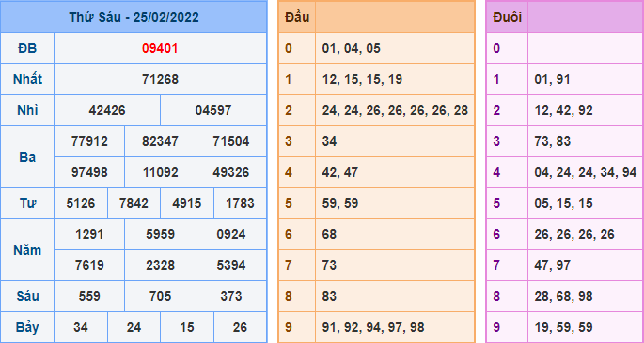
Task: Click number 26 in the Bảy row
Action: [x=240, y=327]
